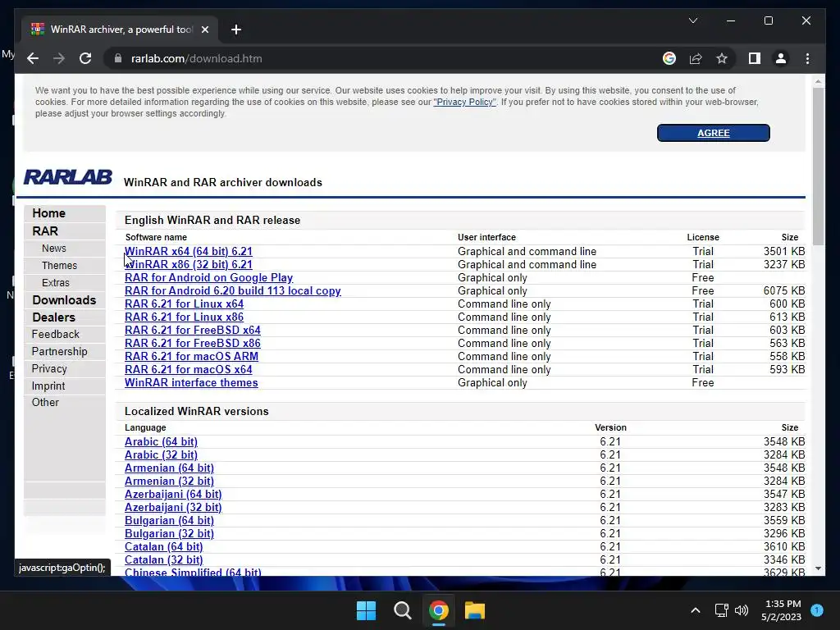
Task: Click the scrollbar down arrow
Action: [x=818, y=568]
